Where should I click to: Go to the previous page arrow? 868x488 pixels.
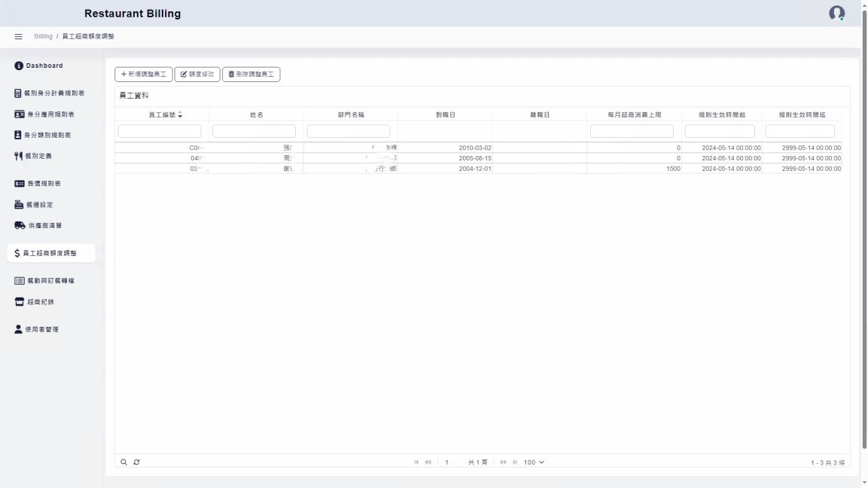[x=428, y=462]
